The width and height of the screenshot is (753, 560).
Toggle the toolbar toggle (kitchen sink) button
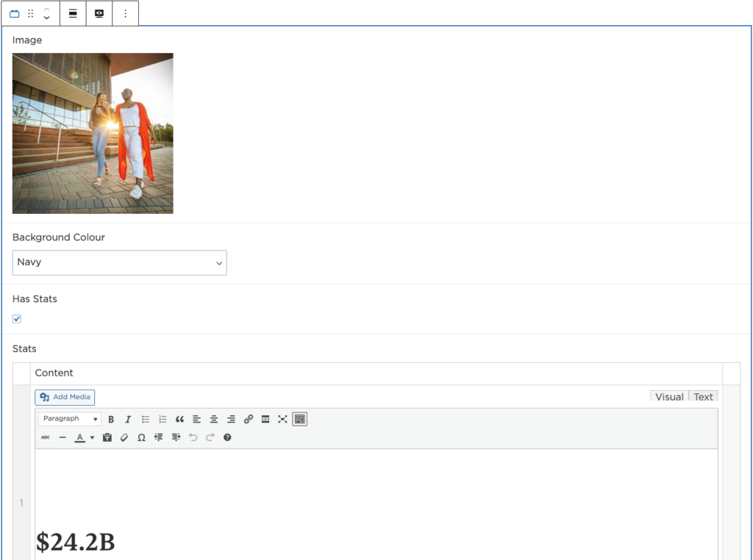[299, 419]
